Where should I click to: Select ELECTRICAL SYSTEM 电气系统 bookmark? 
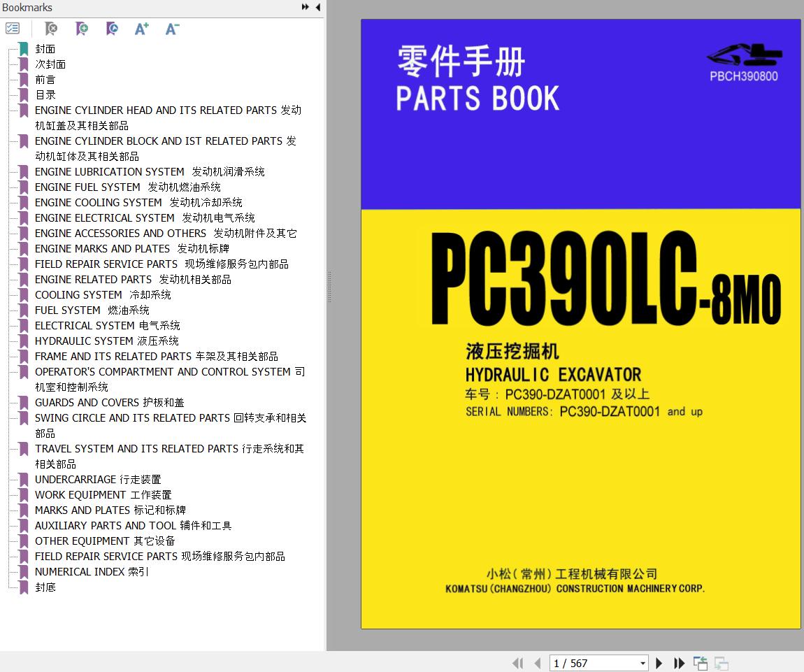click(107, 326)
